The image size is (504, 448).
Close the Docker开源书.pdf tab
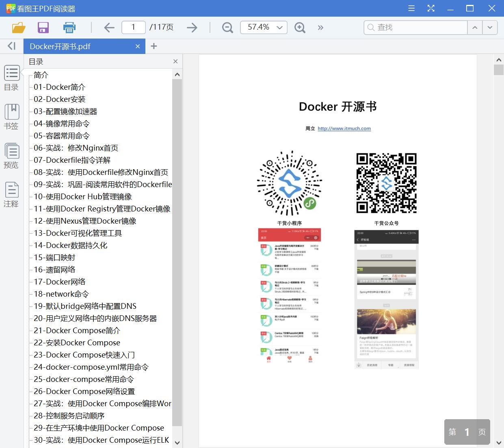pos(138,46)
